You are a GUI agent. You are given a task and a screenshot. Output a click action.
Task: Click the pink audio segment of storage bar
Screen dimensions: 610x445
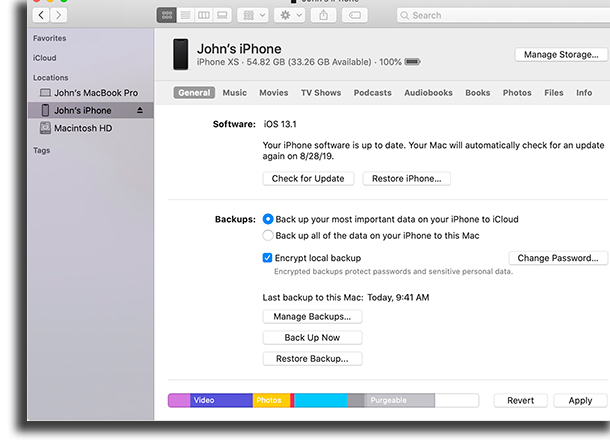[179, 400]
